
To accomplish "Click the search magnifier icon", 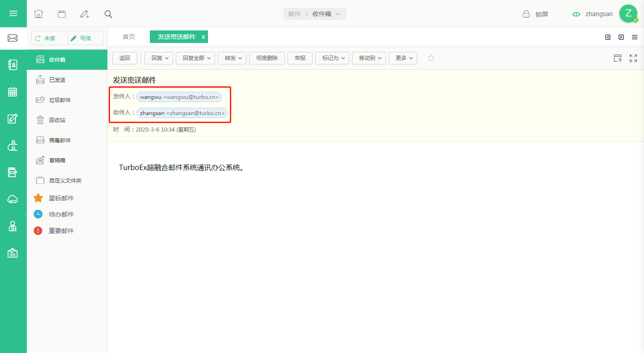I will [108, 14].
